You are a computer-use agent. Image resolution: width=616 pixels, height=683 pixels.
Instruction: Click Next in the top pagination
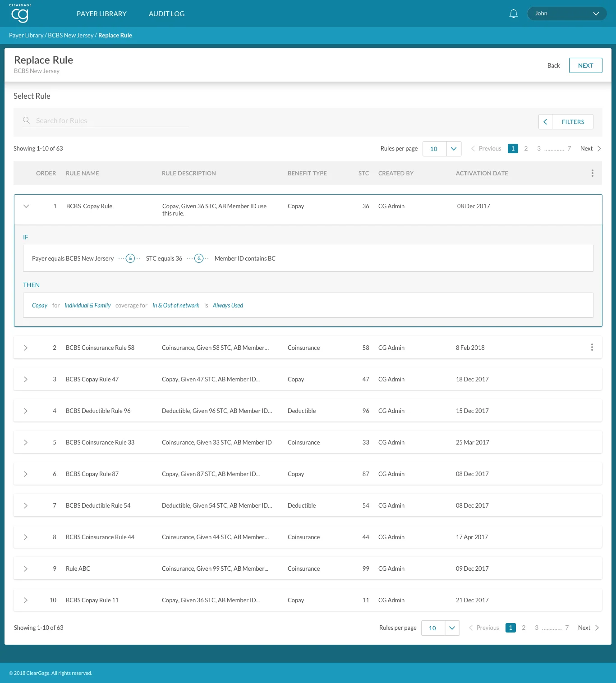591,148
